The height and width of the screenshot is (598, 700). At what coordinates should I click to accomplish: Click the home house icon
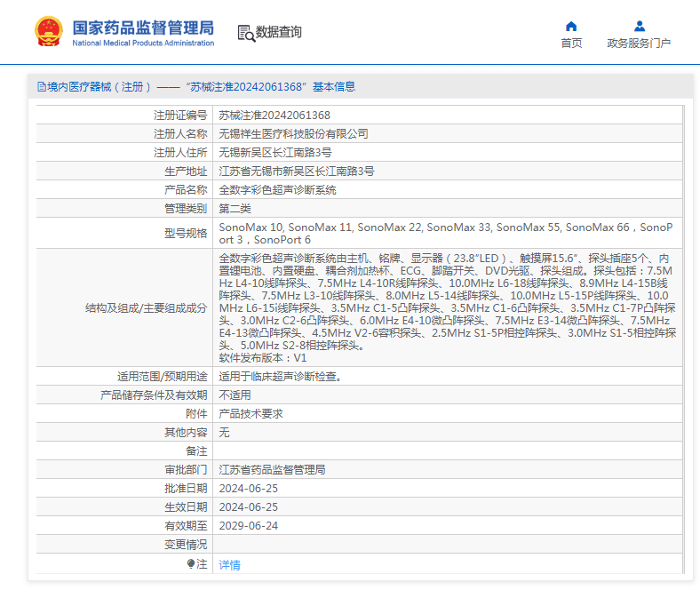[571, 26]
